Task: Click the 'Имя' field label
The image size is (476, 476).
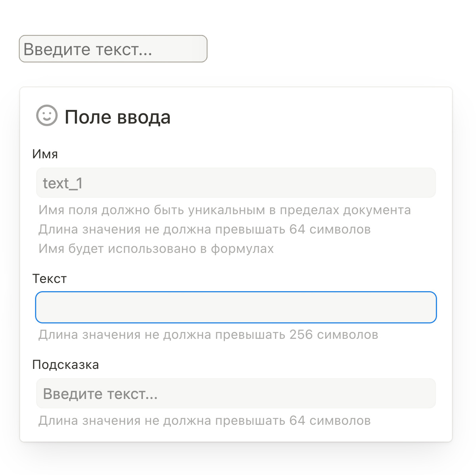Action: click(x=45, y=154)
